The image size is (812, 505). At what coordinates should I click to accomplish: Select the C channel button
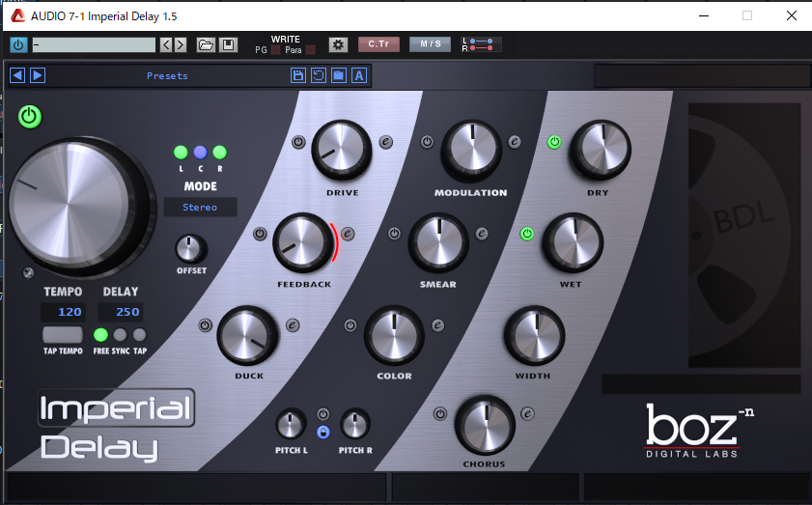201,153
